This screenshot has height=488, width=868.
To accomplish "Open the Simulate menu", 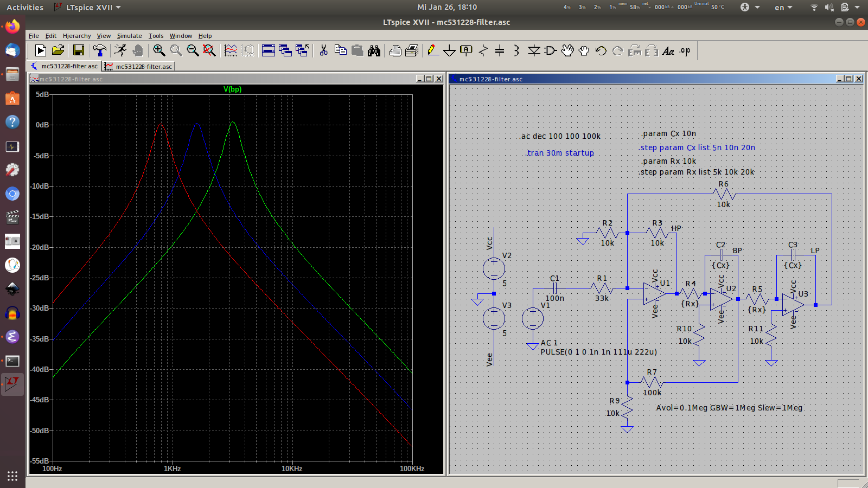I will tap(129, 36).
